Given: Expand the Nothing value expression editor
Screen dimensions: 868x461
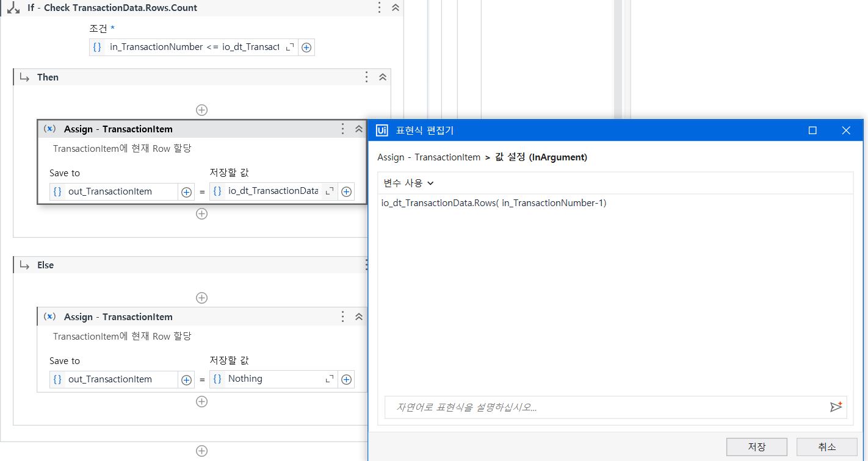Looking at the screenshot, I should 330,379.
